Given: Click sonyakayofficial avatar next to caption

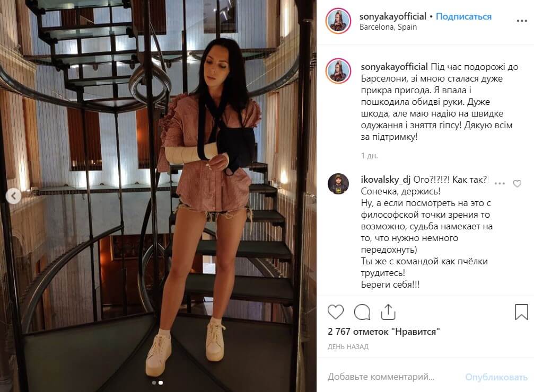Looking at the screenshot, I should [338, 71].
